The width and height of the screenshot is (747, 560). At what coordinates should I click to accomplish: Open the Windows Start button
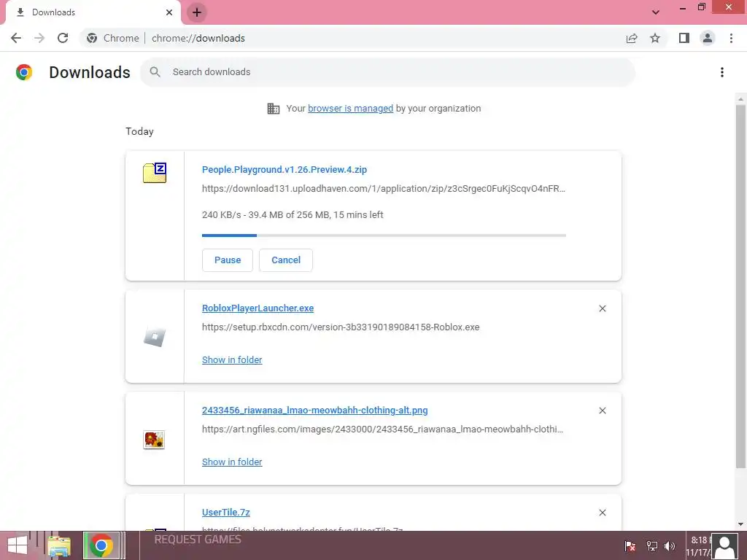pos(18,545)
